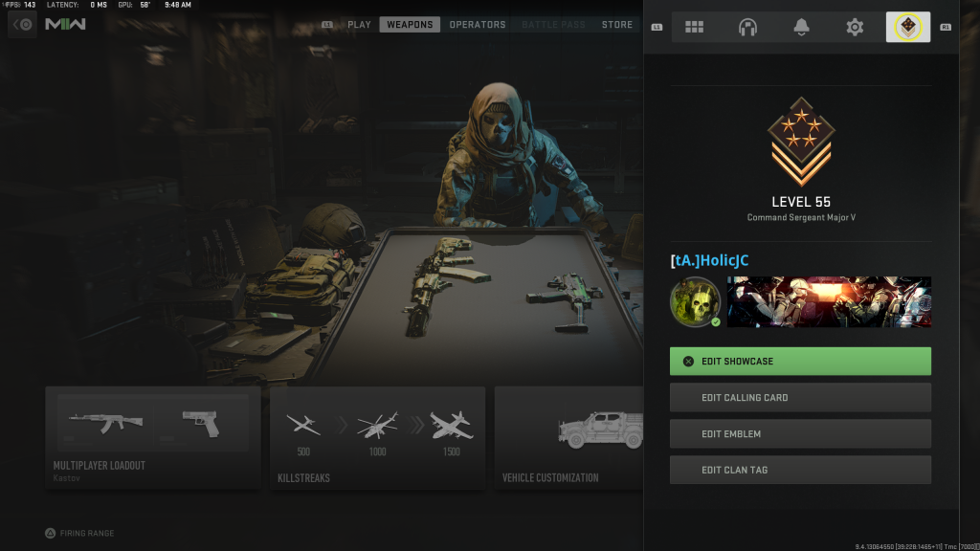Image resolution: width=980 pixels, height=551 pixels.
Task: Open the settings gear icon
Action: pos(855,28)
